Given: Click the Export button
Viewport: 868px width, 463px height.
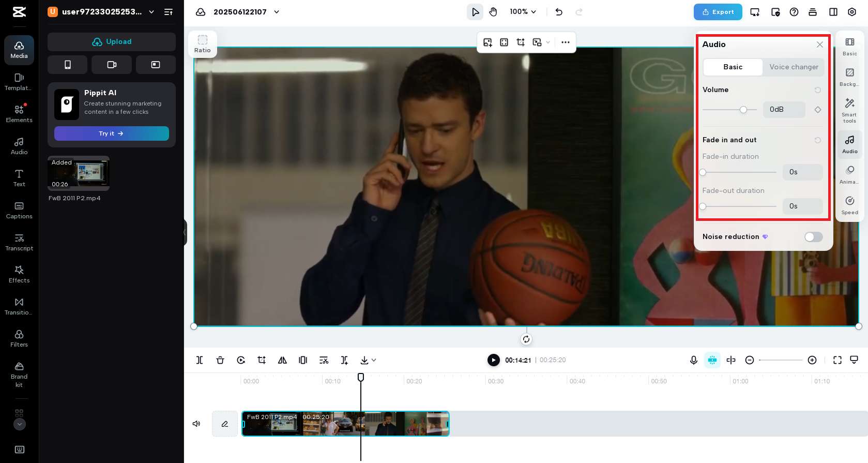Looking at the screenshot, I should (718, 12).
